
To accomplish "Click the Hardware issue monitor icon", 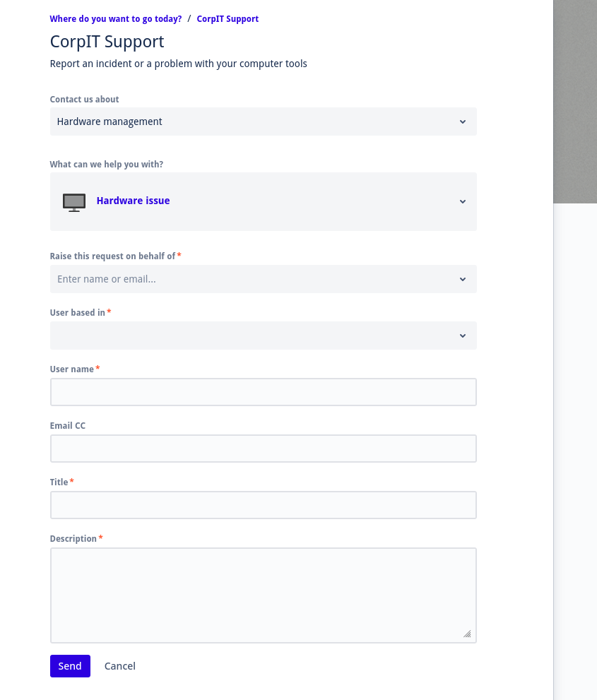I will [x=73, y=202].
